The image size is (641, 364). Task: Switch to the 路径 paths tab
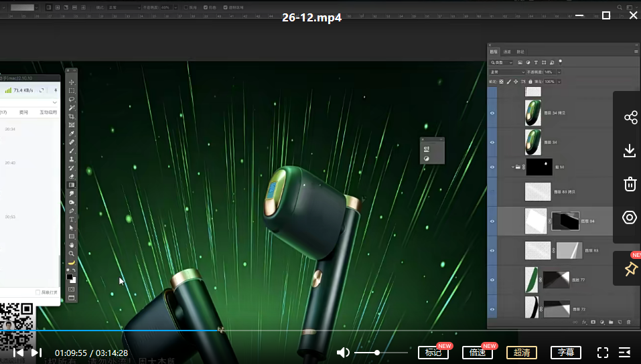[x=520, y=52]
